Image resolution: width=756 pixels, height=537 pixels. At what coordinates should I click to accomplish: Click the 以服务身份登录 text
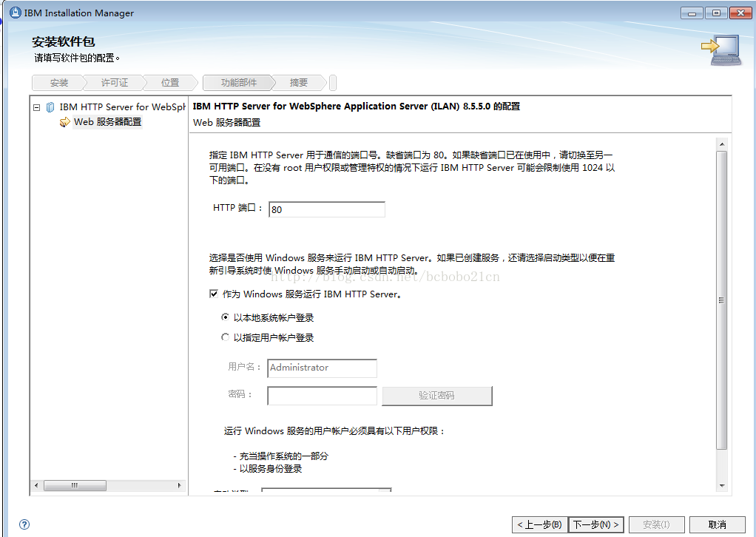[271, 469]
